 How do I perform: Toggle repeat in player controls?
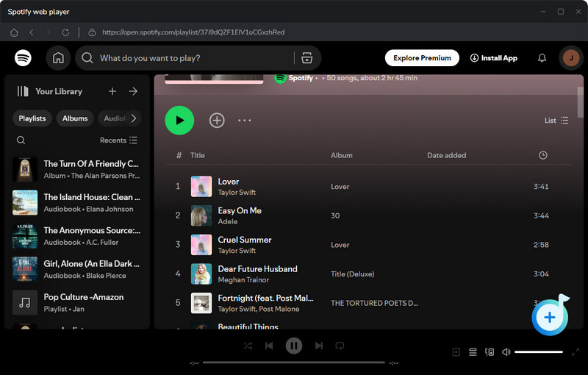tap(340, 346)
